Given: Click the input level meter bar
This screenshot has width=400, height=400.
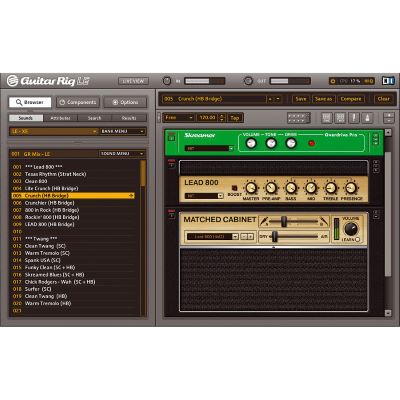Looking at the screenshot, I should tap(205, 81).
